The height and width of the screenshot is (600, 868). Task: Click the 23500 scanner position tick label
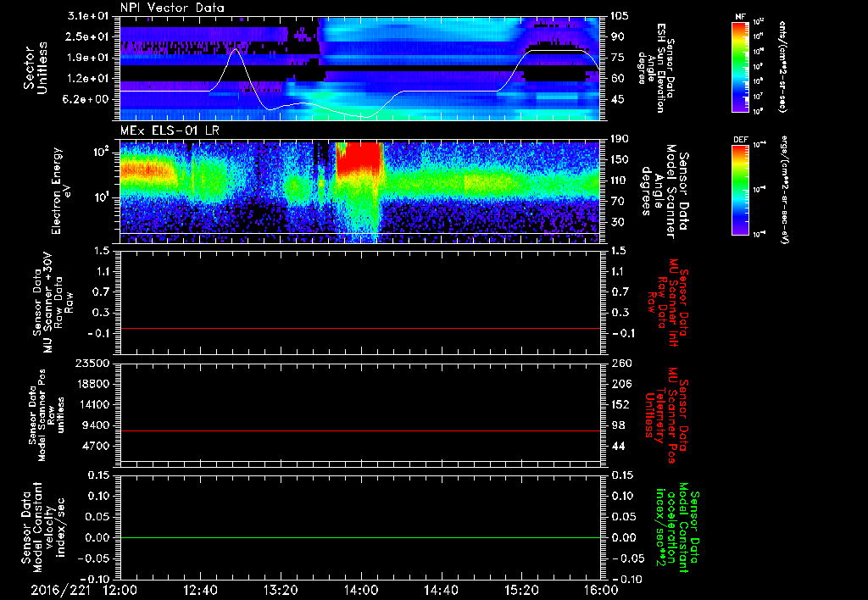(92, 363)
